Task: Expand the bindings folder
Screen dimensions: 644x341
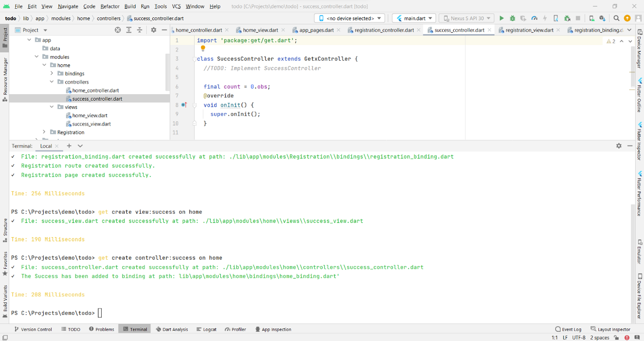Action: pos(52,73)
